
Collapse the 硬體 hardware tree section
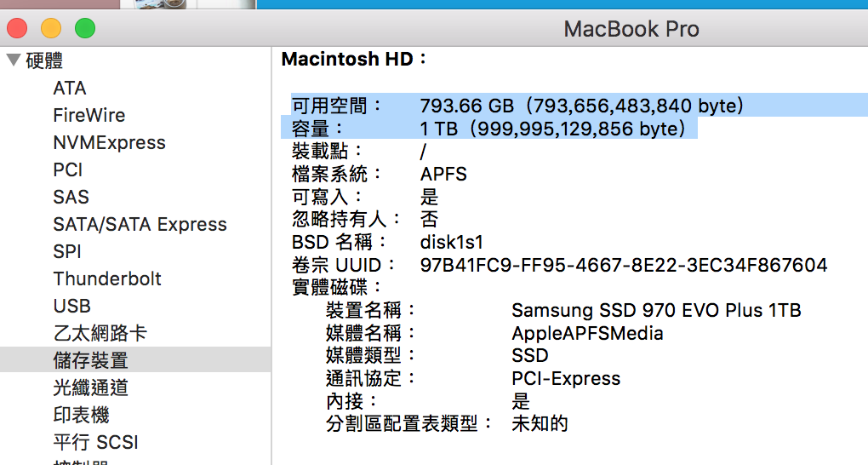14,60
